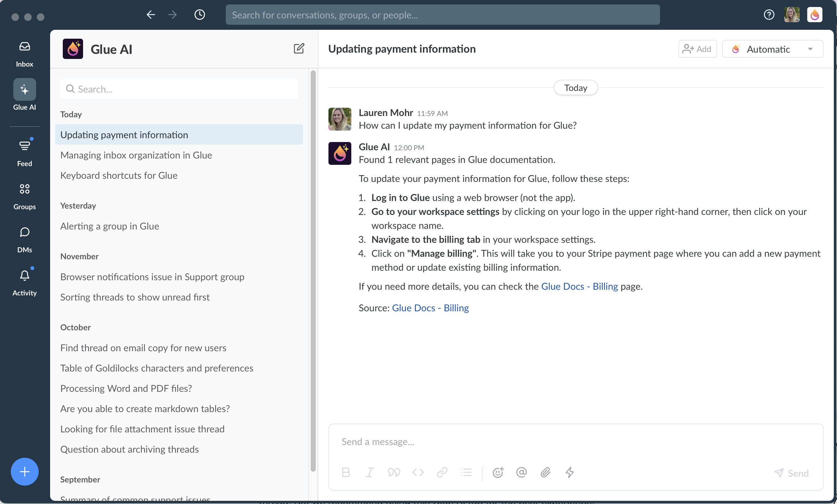The width and height of the screenshot is (837, 504).
Task: Toggle italic formatting in composer
Action: [x=370, y=472]
